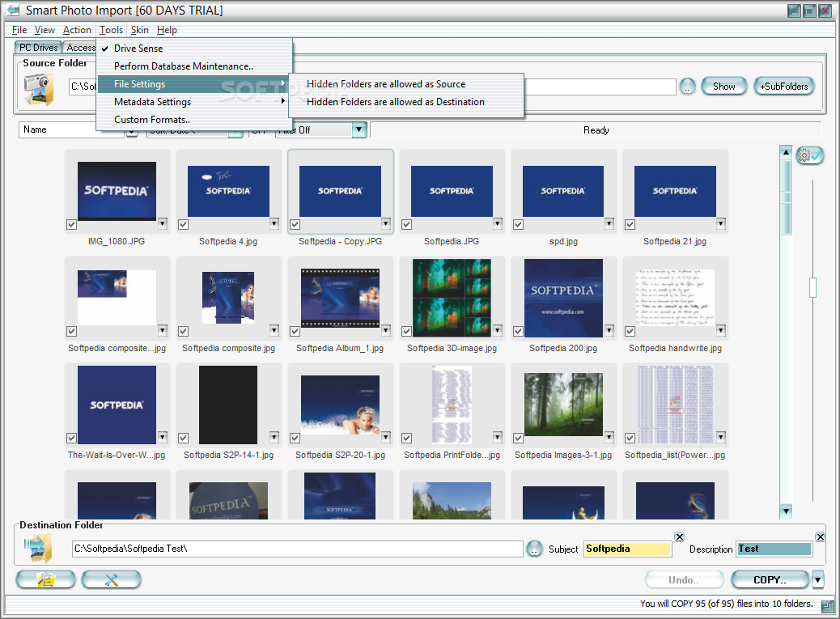Image resolution: width=840 pixels, height=619 pixels.
Task: Open the Skin menu
Action: pos(140,30)
